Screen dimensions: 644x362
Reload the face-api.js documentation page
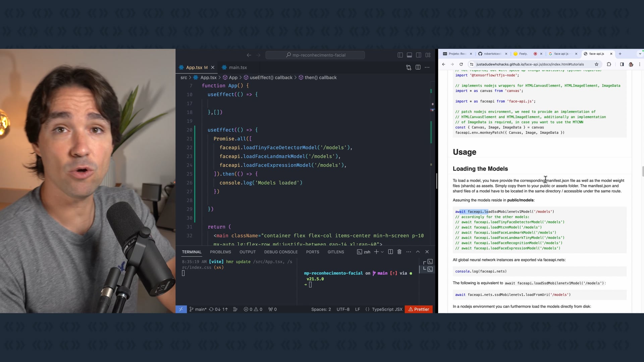461,64
